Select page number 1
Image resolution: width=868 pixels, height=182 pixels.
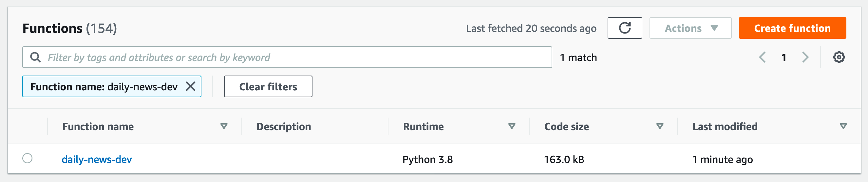(x=784, y=58)
